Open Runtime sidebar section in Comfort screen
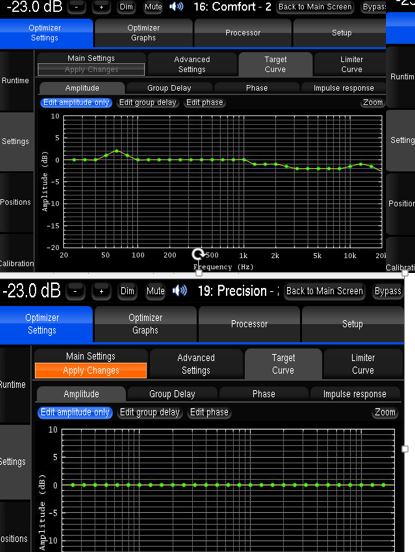Viewport: 415px width, 552px height. tap(16, 81)
